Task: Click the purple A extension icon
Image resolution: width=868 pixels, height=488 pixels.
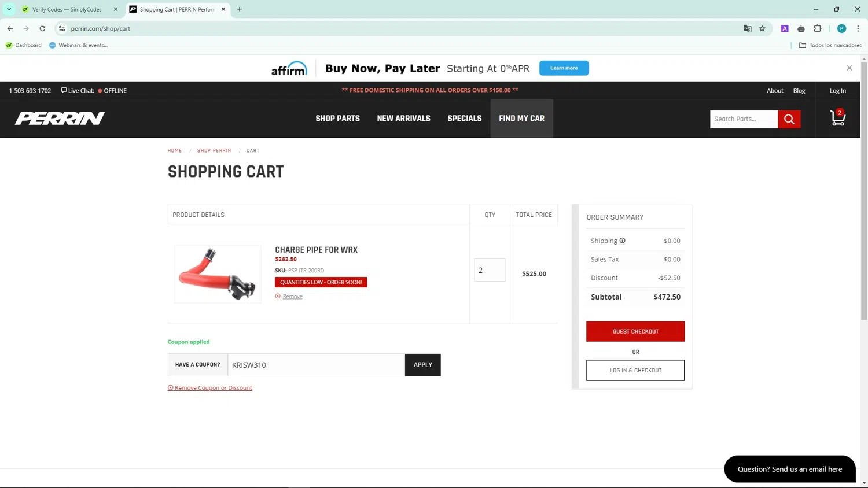Action: (x=785, y=28)
